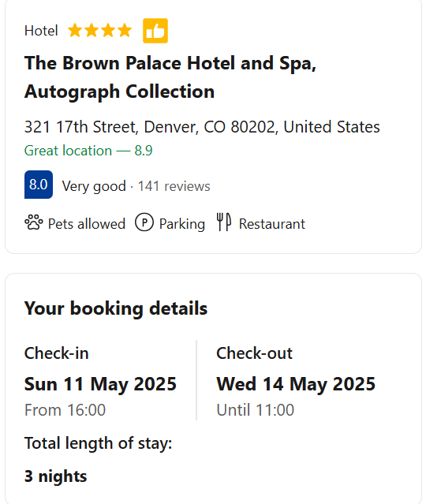The height and width of the screenshot is (504, 426).
Task: Click the paw icon for Pets allowed
Action: 34,222
